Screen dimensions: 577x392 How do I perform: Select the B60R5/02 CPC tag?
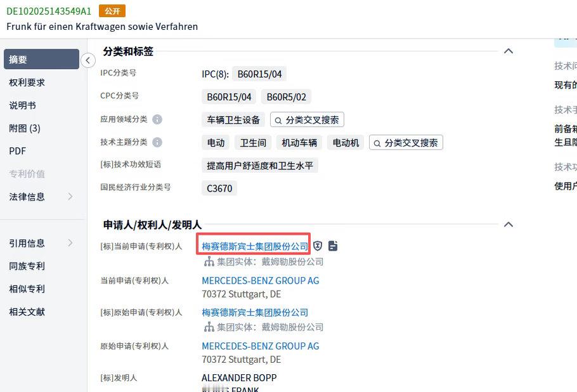coord(287,97)
